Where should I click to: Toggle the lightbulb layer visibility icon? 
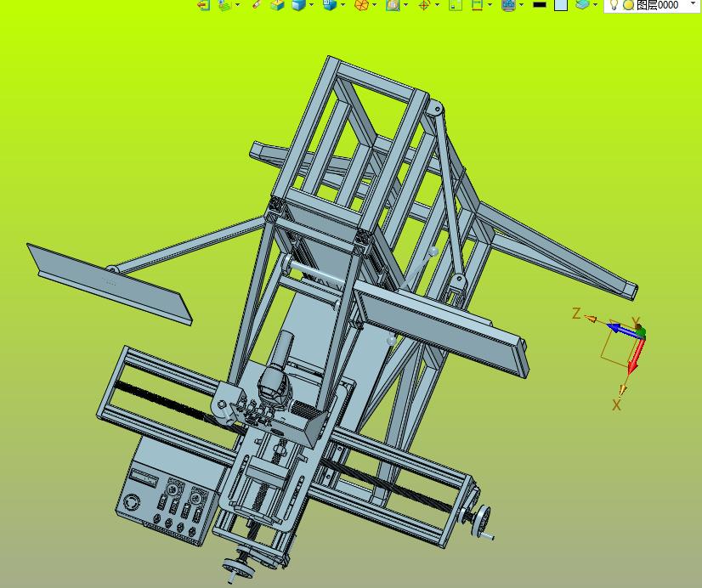coord(614,5)
